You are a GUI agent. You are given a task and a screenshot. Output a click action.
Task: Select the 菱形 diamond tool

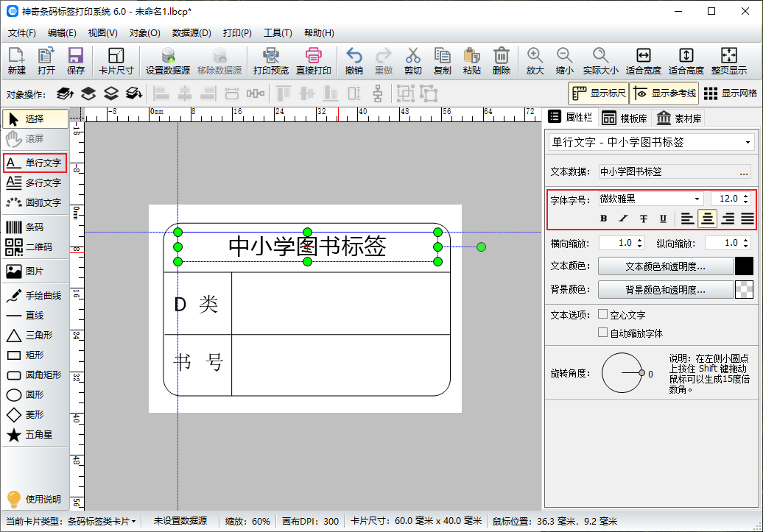(35, 415)
